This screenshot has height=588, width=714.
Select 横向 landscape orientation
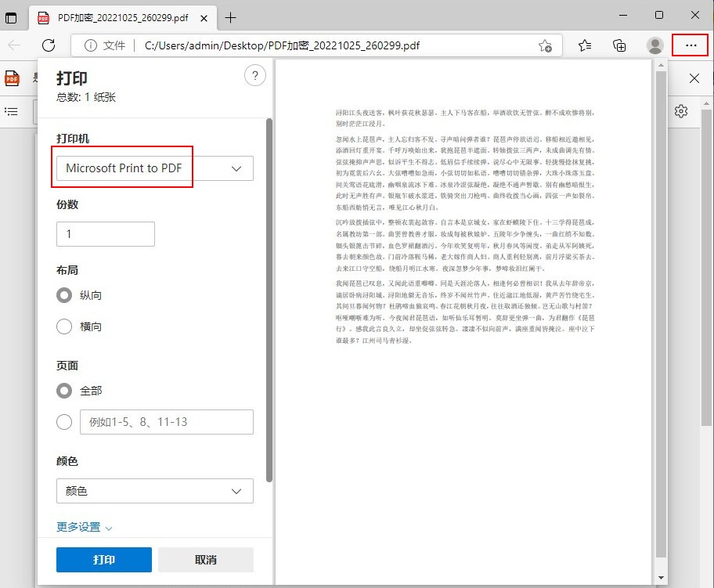(x=63, y=326)
